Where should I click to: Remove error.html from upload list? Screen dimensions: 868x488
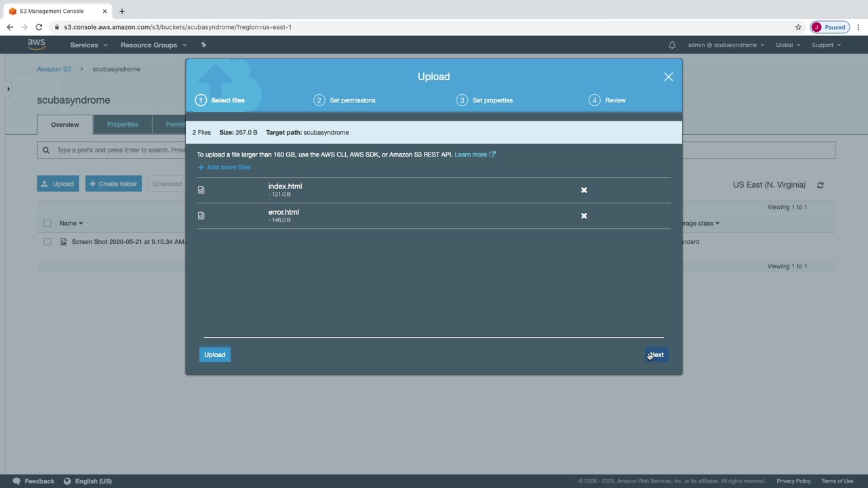pyautogui.click(x=584, y=216)
